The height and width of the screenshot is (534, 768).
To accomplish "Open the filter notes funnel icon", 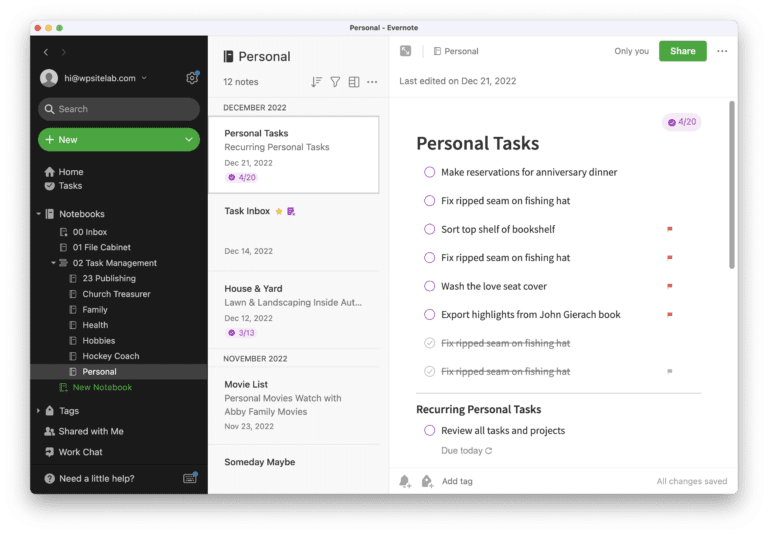I will [335, 82].
